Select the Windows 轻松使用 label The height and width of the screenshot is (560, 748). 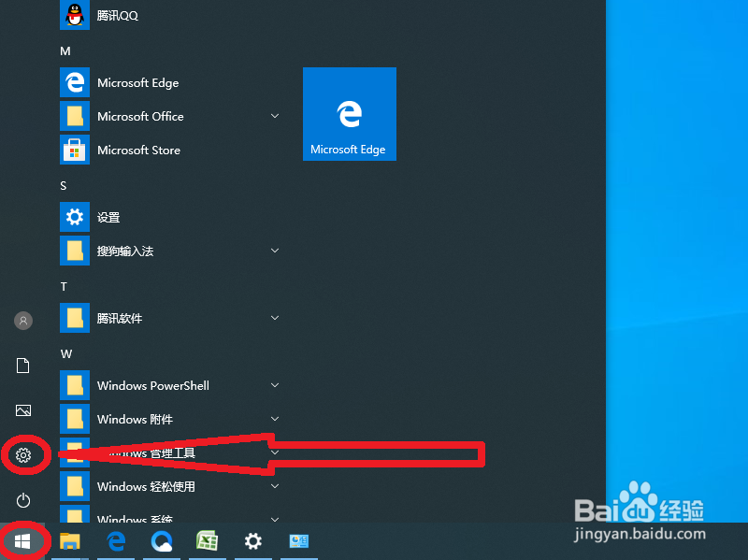pos(146,486)
